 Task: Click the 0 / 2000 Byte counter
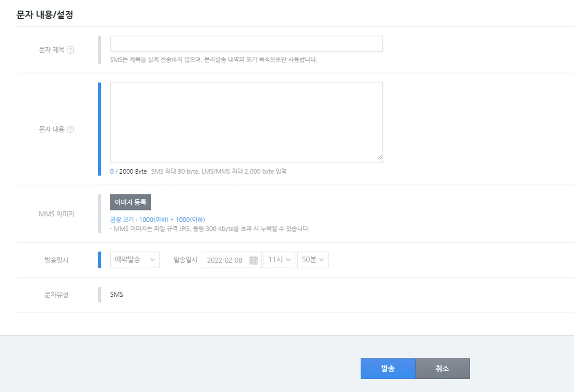(128, 171)
